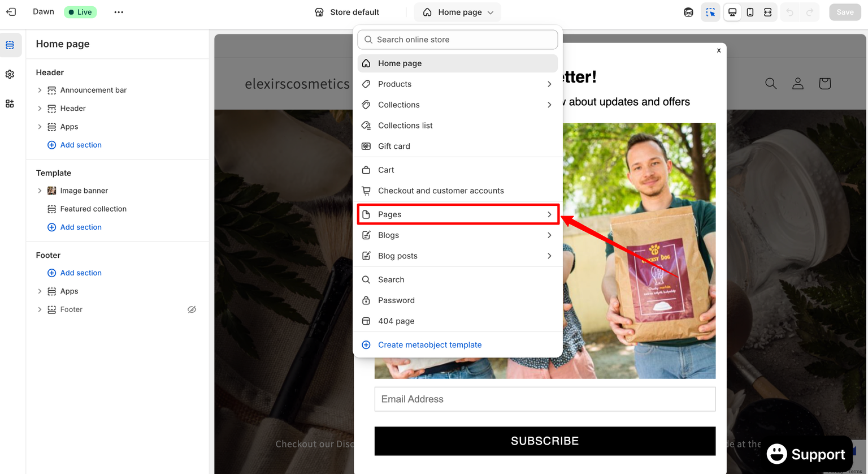Expand the Image banner section
868x474 pixels.
pyautogui.click(x=40, y=191)
